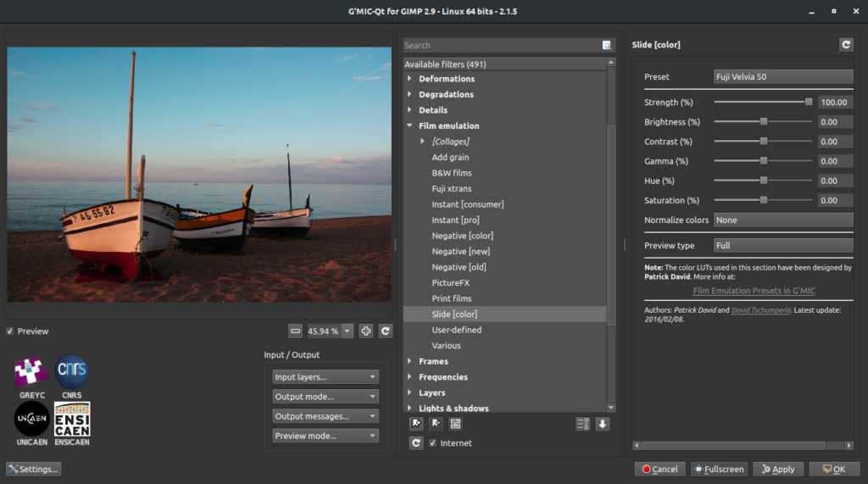Click the refresh icon left of Internet checkbox
Image resolution: width=868 pixels, height=484 pixels.
pyautogui.click(x=416, y=443)
